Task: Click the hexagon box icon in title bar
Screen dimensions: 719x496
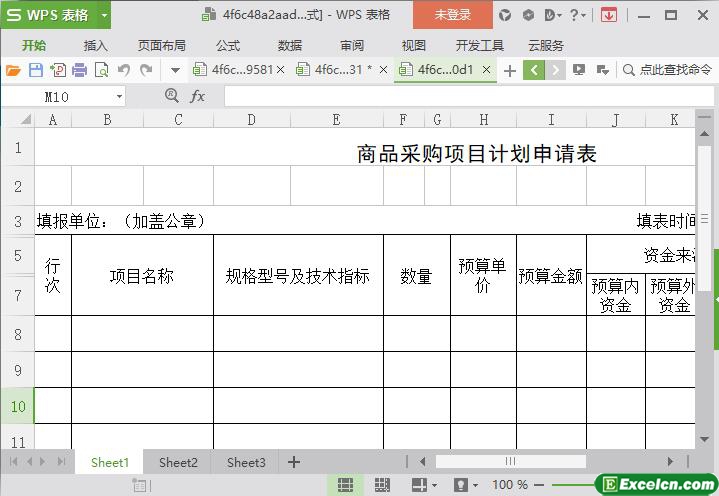Action: (528, 15)
